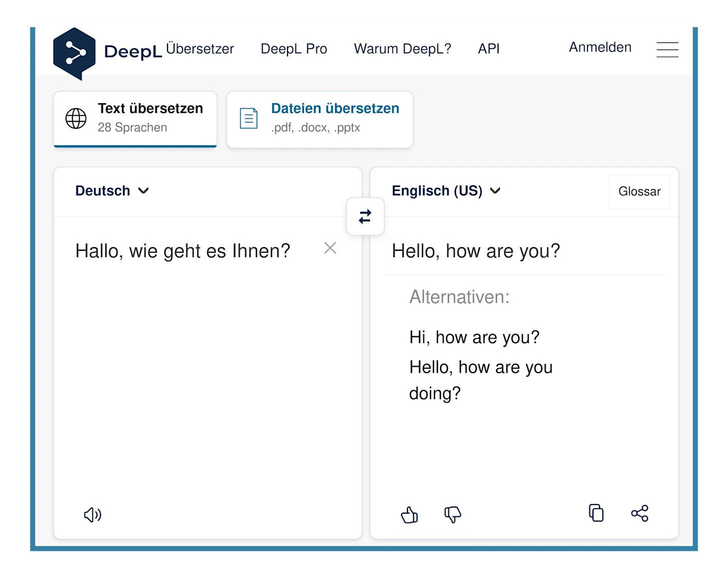Give the translation a thumbs up
728x568 pixels.
pos(409,514)
